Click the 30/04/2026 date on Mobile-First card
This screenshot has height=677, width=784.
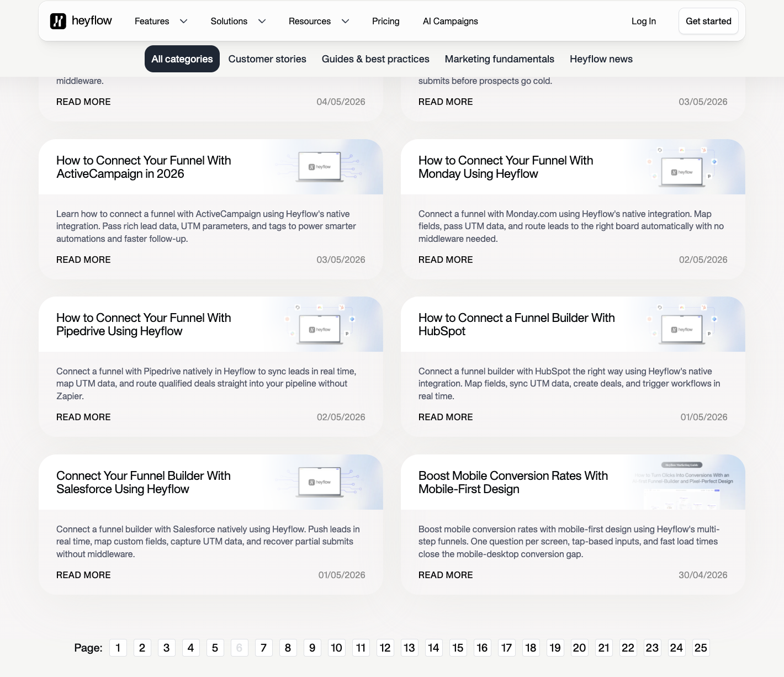703,575
